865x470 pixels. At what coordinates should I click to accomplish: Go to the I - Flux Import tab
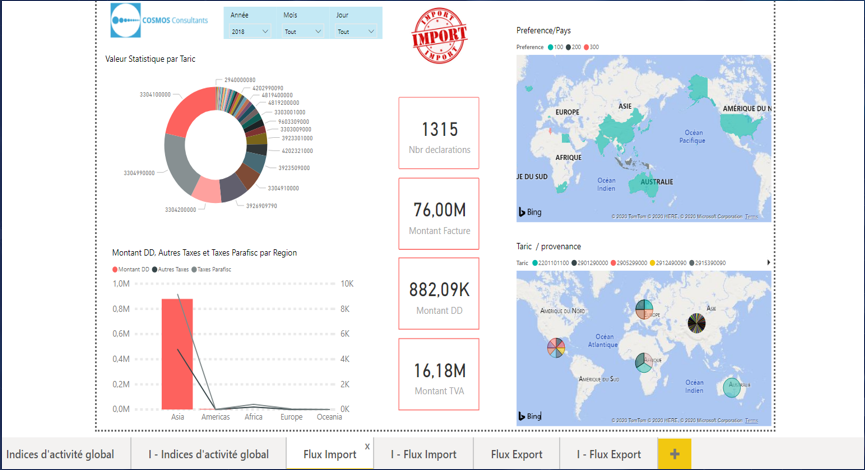click(424, 454)
